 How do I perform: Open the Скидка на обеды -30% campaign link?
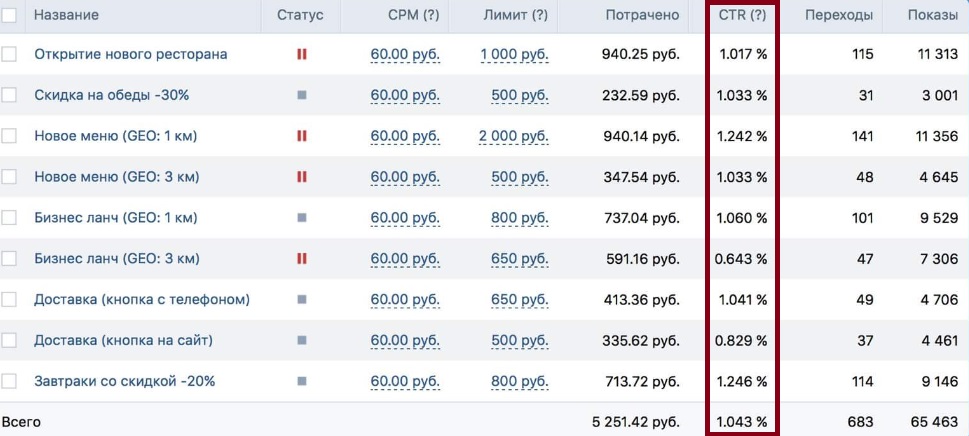click(x=111, y=95)
